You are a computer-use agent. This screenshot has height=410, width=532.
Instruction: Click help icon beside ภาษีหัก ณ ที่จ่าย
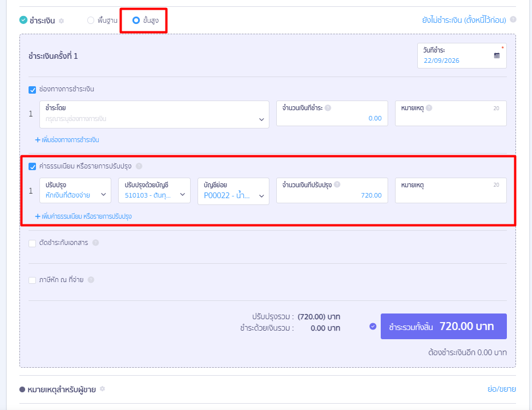pos(91,280)
